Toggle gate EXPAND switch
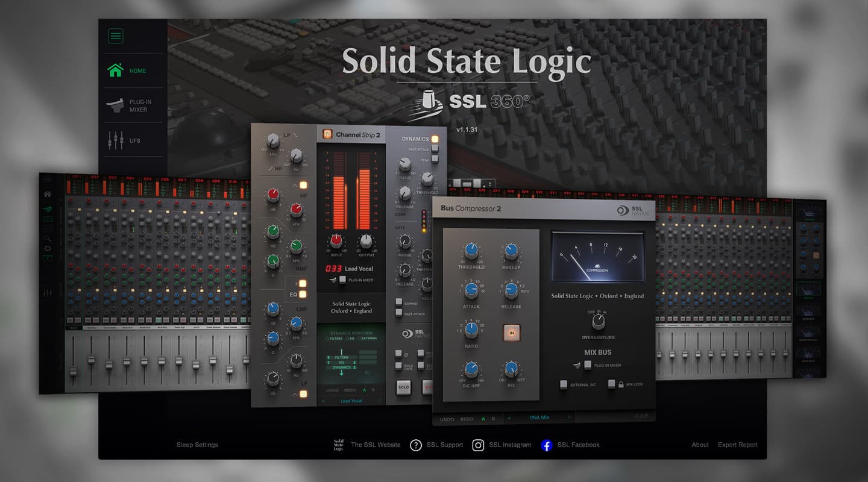The height and width of the screenshot is (482, 868). pyautogui.click(x=399, y=301)
